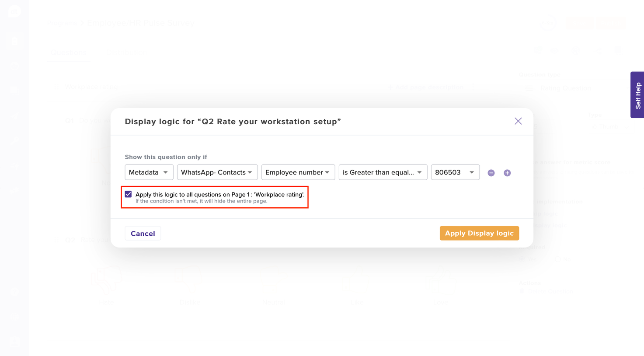This screenshot has width=644, height=356.
Task: Uncheck Apply this logic to all questions
Action: click(128, 194)
